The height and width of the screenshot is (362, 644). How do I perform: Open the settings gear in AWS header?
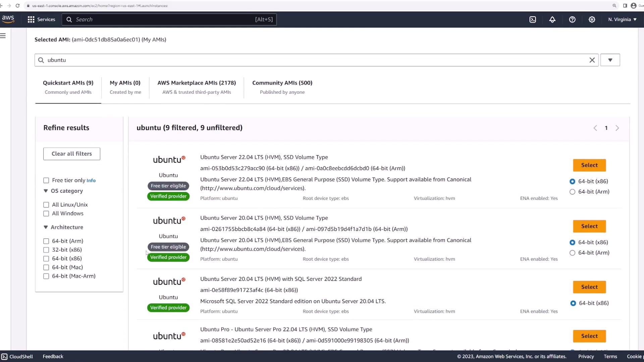pos(592,19)
